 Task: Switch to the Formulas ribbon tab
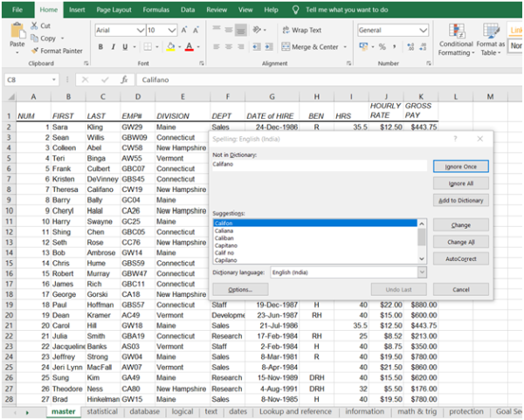[x=156, y=10]
